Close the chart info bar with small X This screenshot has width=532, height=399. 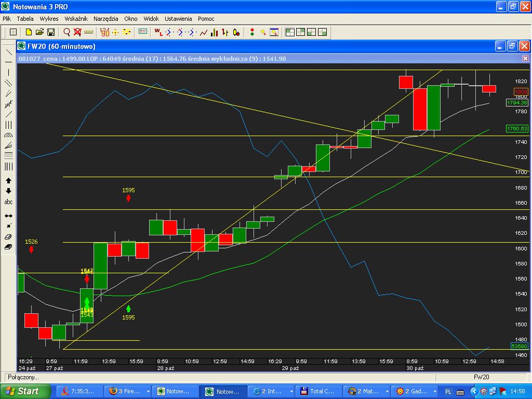[525, 58]
